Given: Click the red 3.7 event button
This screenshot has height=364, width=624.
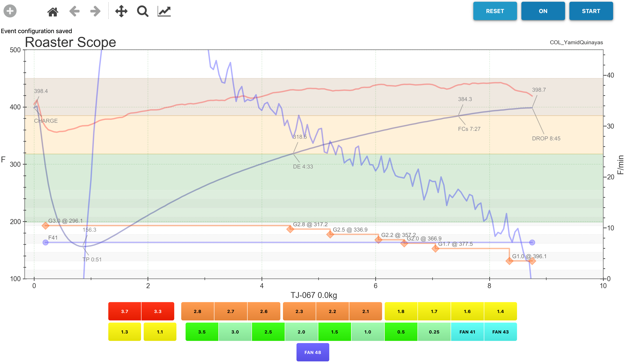Looking at the screenshot, I should point(124,311).
